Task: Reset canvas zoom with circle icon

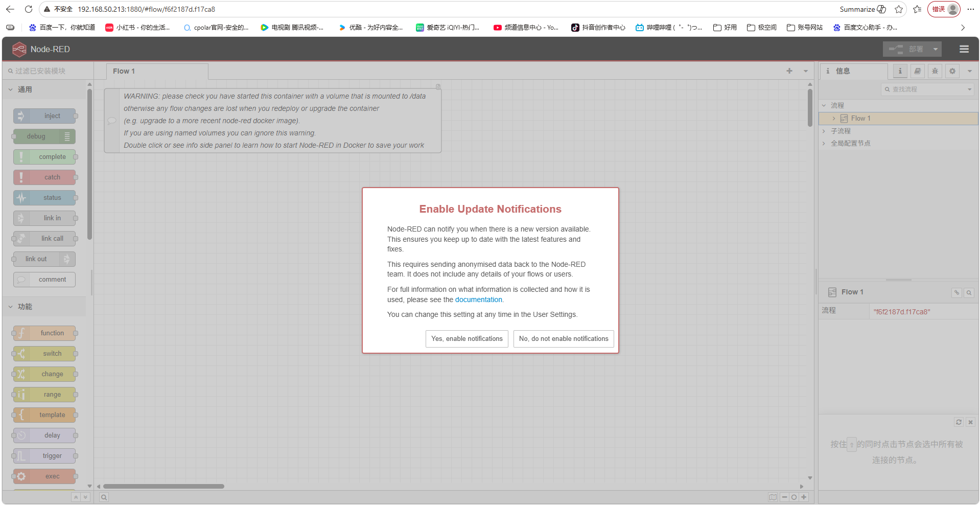Action: point(794,497)
